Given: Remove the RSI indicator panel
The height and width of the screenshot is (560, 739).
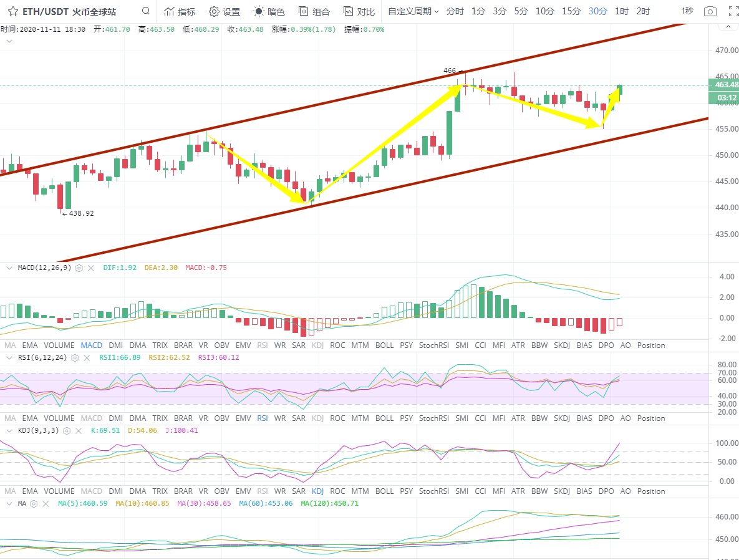Looking at the screenshot, I should (x=86, y=358).
